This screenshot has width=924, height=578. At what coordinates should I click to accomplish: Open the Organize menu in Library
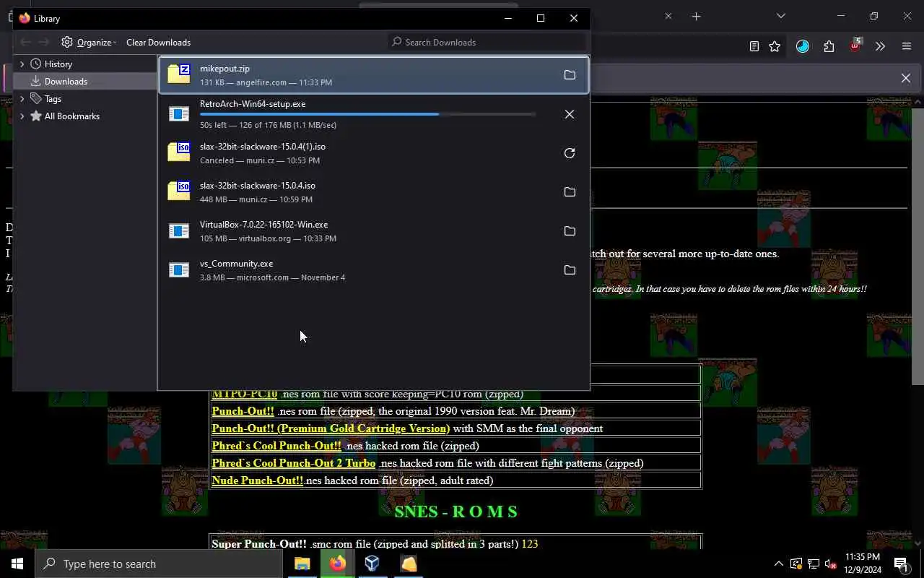coord(89,42)
